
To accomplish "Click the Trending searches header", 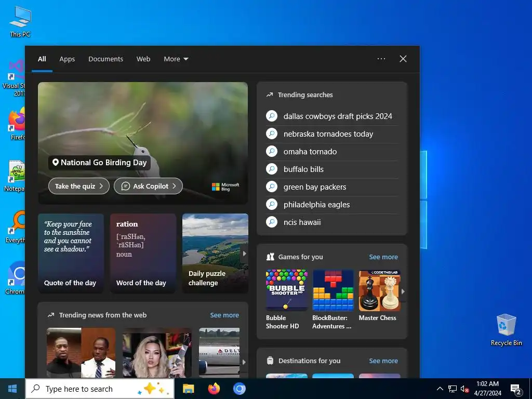I will [x=305, y=95].
